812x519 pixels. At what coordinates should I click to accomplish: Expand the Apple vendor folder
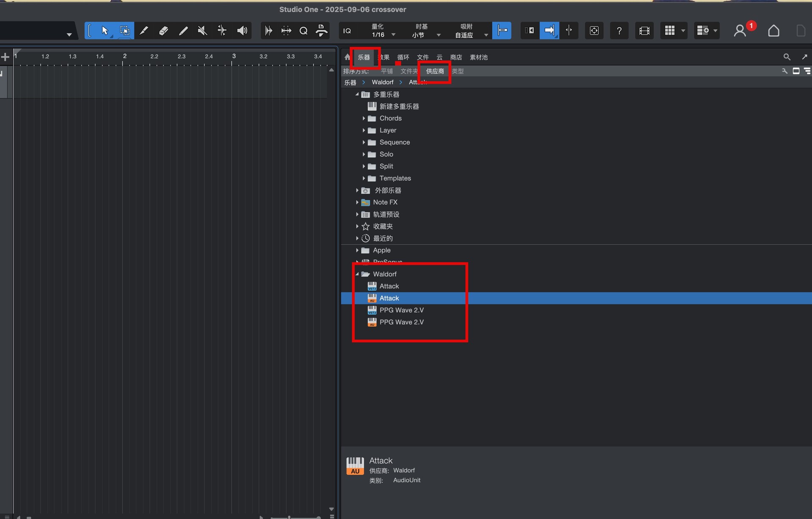[357, 250]
